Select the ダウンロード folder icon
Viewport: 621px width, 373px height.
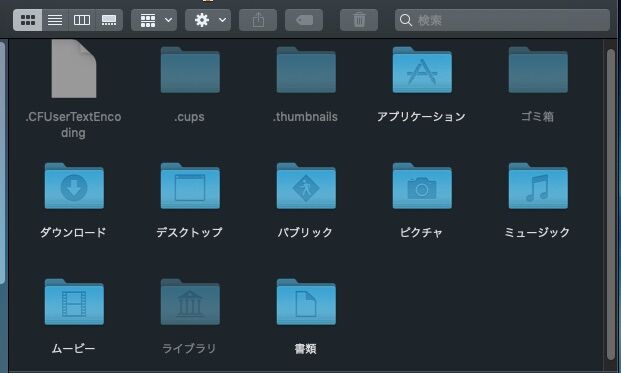[x=74, y=186]
